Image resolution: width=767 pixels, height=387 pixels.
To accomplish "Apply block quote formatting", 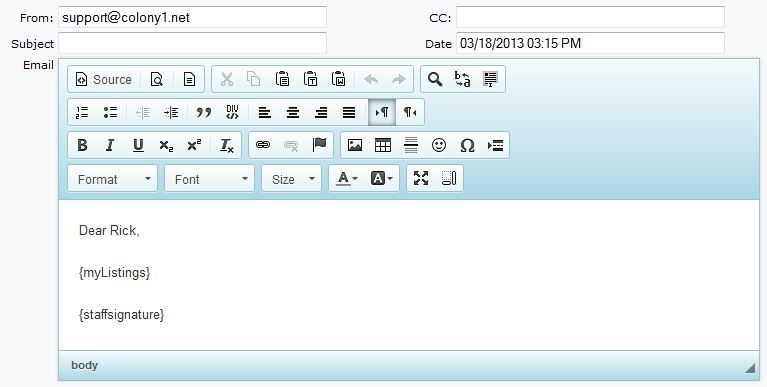I will [x=203, y=113].
